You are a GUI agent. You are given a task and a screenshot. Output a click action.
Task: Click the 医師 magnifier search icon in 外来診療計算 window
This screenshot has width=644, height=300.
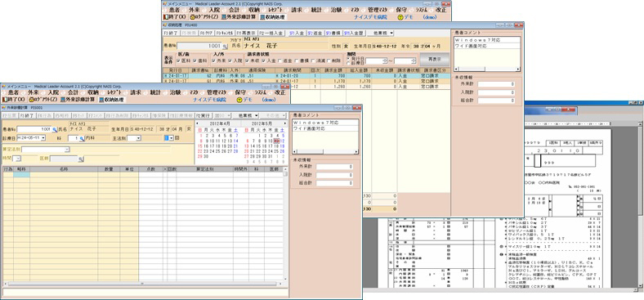(81, 159)
